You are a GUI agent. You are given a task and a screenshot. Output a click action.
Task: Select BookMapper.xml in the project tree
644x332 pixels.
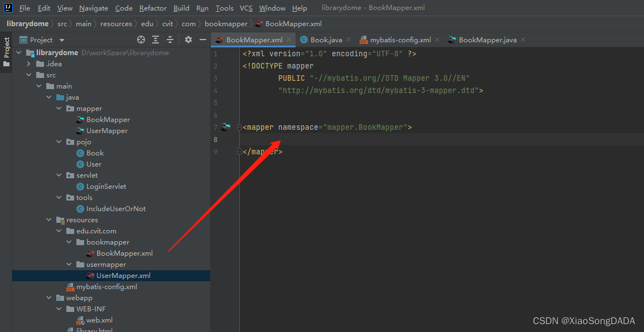pos(124,253)
